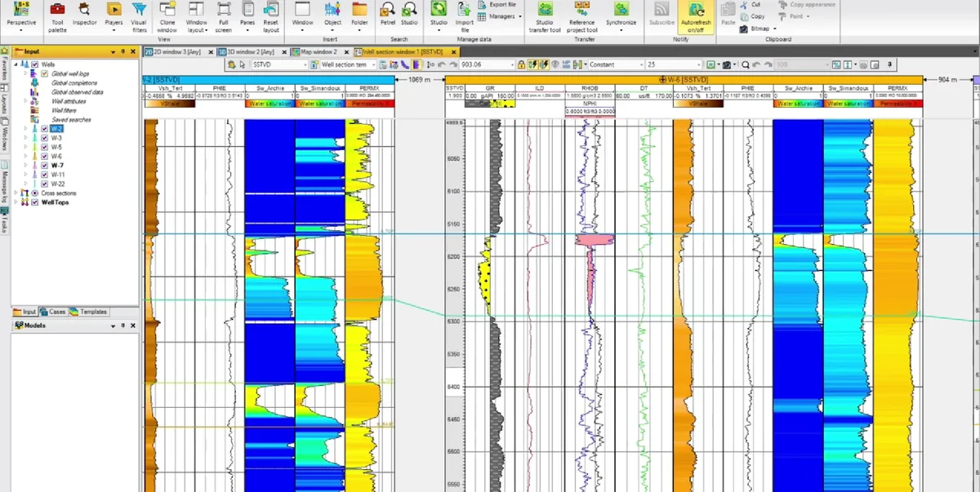
Task: Insert a new Folder
Action: [x=359, y=16]
